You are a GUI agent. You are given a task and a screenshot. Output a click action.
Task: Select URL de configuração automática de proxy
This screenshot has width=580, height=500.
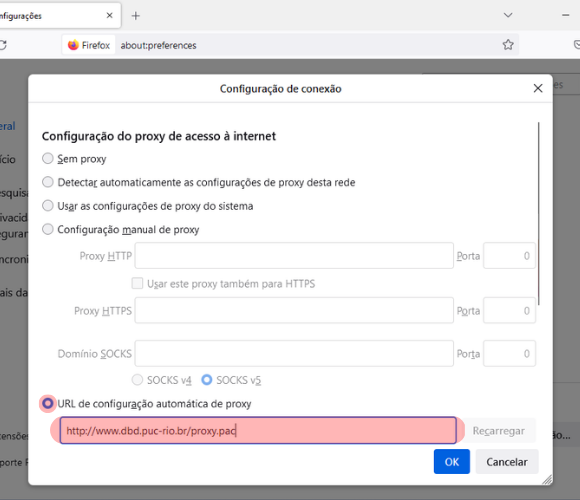48,403
